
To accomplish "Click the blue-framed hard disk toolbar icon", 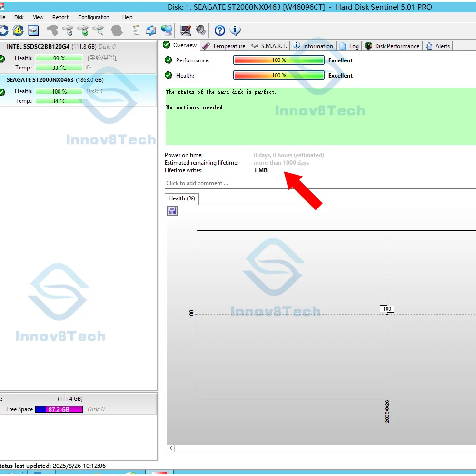I will pyautogui.click(x=33, y=30).
